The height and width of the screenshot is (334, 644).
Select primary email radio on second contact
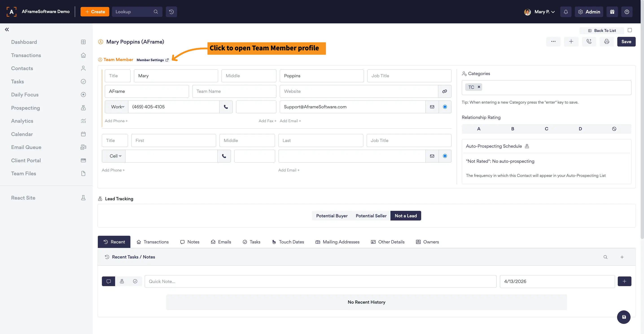pos(445,156)
